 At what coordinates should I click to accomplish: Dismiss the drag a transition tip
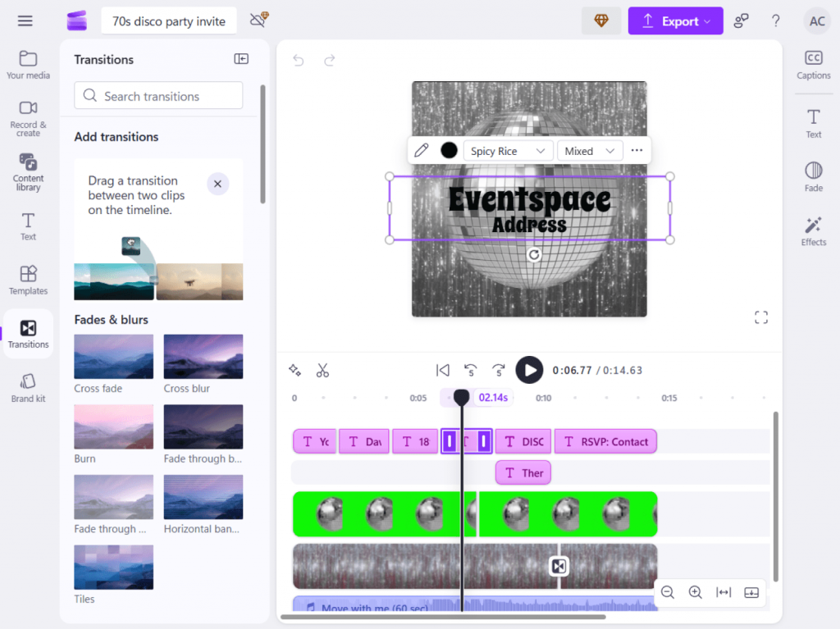[x=217, y=184]
